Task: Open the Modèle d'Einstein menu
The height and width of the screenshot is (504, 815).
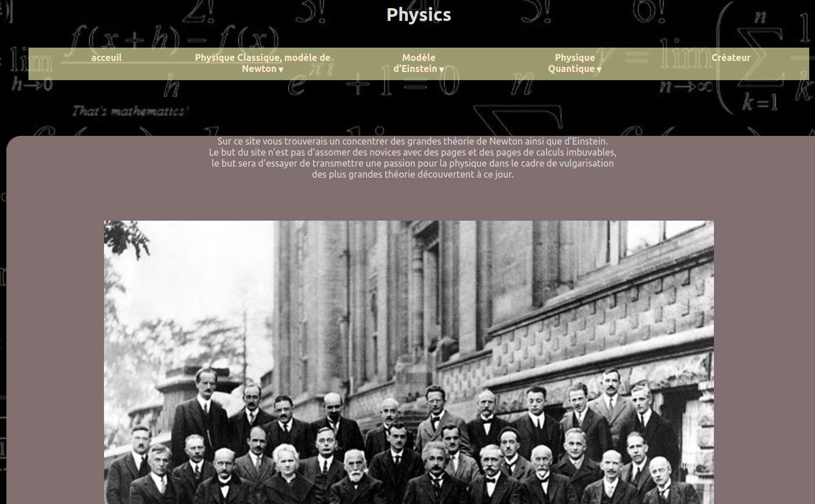Action: pyautogui.click(x=418, y=63)
